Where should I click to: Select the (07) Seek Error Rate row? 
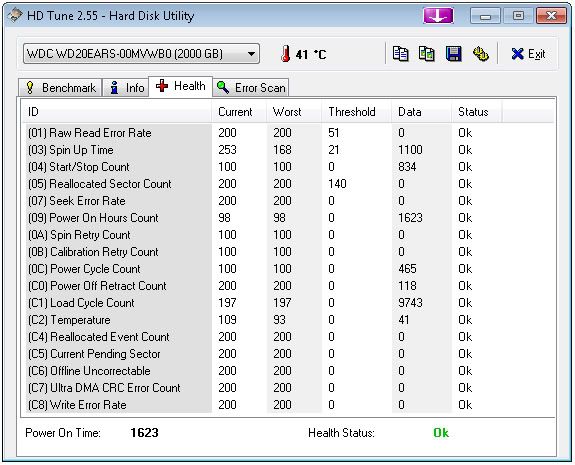click(x=264, y=201)
